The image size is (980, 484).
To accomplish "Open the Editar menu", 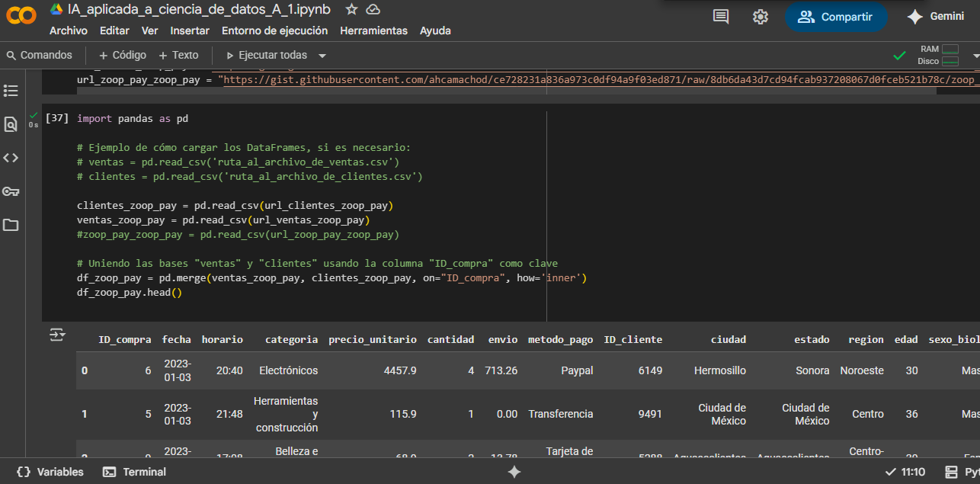I will [x=114, y=30].
